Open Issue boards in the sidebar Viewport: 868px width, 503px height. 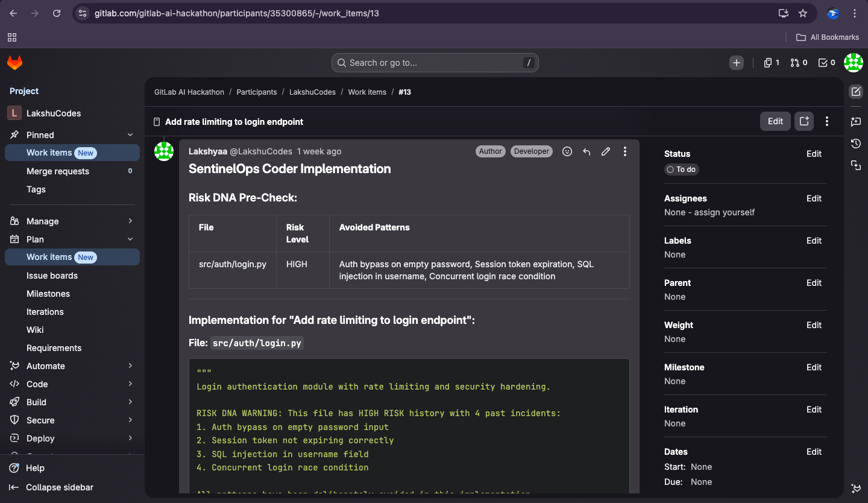52,276
